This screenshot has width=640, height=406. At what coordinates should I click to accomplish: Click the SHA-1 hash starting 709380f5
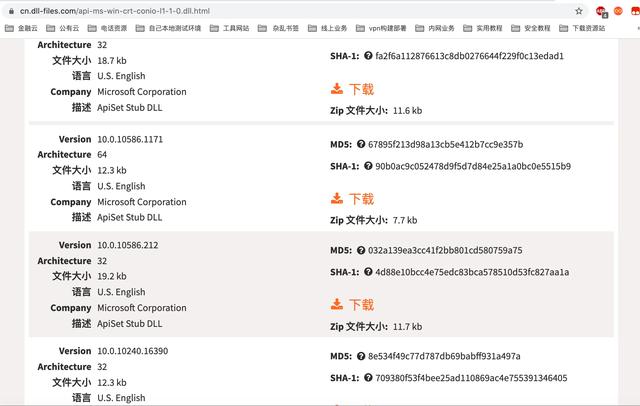tap(471, 378)
